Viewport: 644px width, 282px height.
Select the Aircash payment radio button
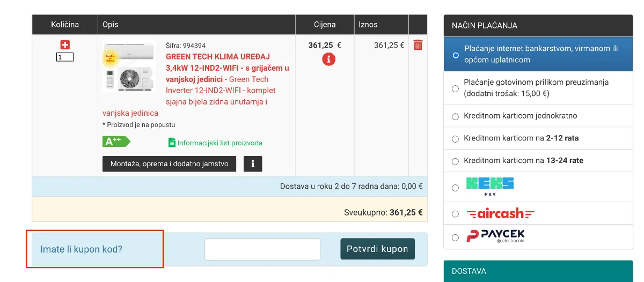tap(456, 214)
